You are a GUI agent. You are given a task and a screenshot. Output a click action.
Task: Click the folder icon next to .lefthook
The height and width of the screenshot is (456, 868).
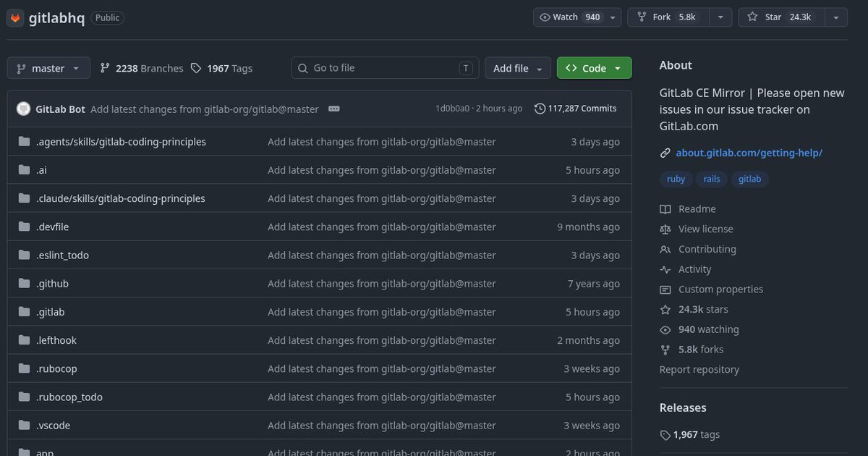click(24, 340)
